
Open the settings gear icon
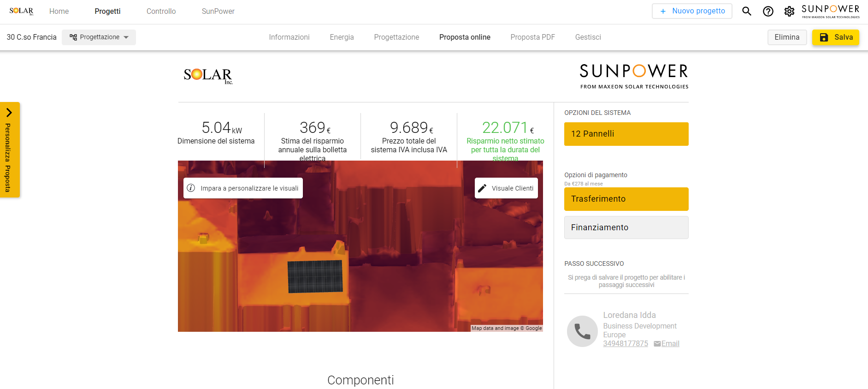(789, 12)
